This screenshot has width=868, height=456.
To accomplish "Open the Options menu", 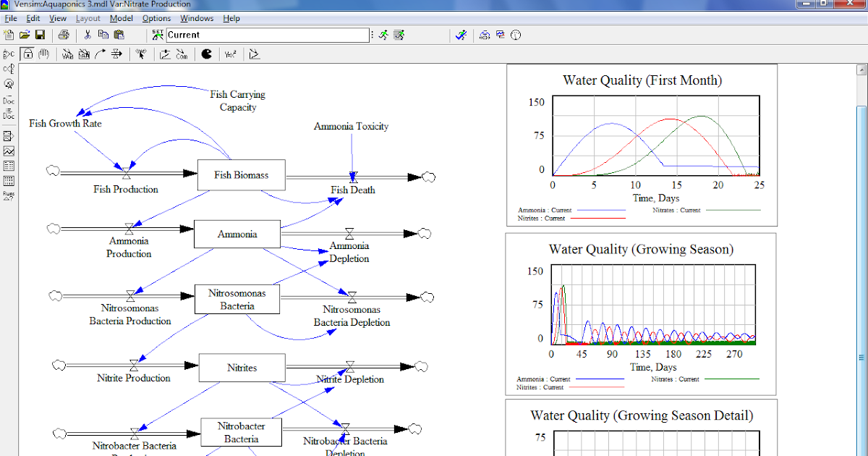I will click(156, 18).
